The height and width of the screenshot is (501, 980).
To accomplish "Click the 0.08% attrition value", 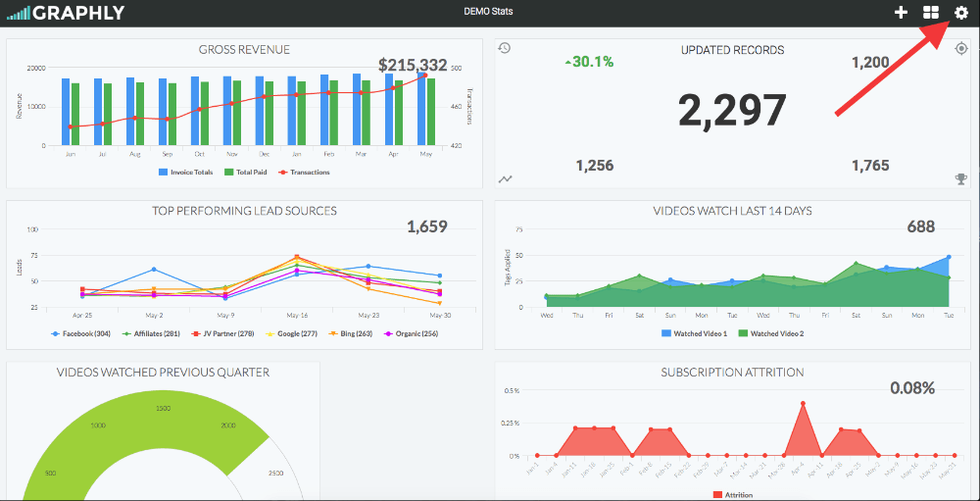I will coord(912,388).
